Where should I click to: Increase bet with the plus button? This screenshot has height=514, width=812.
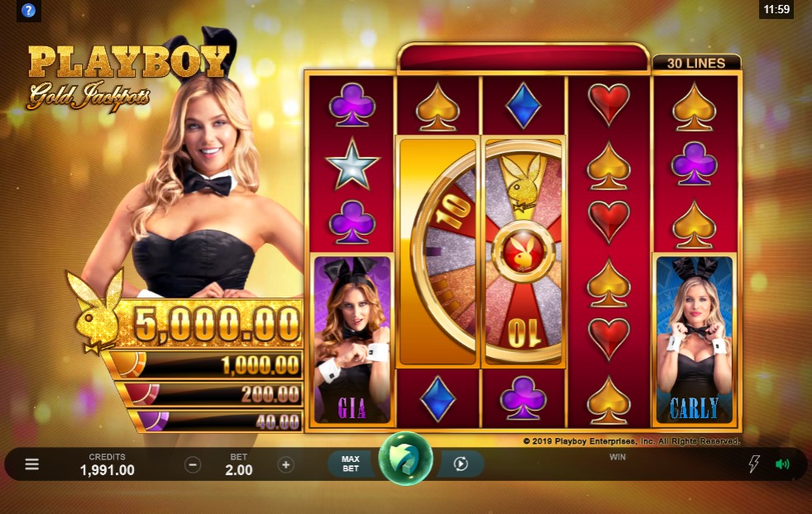(x=285, y=464)
